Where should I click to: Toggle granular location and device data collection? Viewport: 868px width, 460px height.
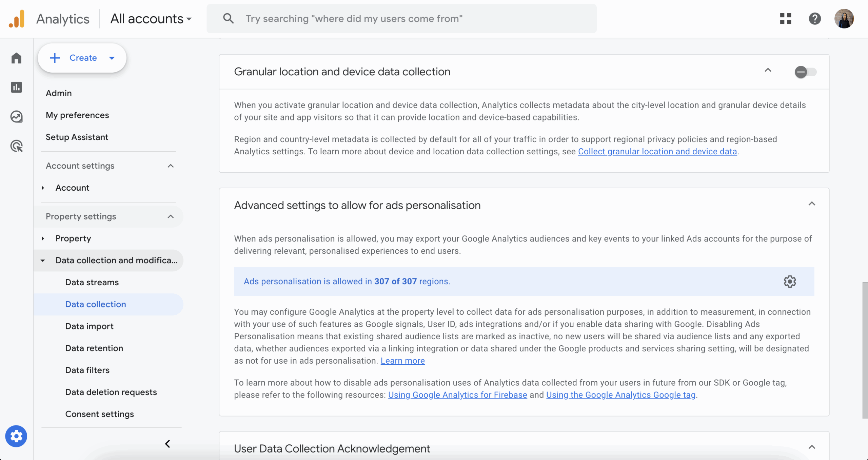(x=805, y=72)
